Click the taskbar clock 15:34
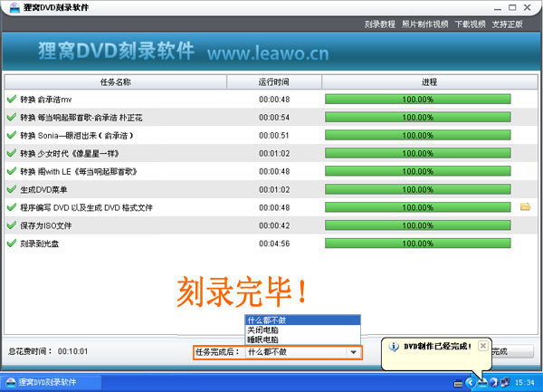543x392 pixels. coord(525,383)
